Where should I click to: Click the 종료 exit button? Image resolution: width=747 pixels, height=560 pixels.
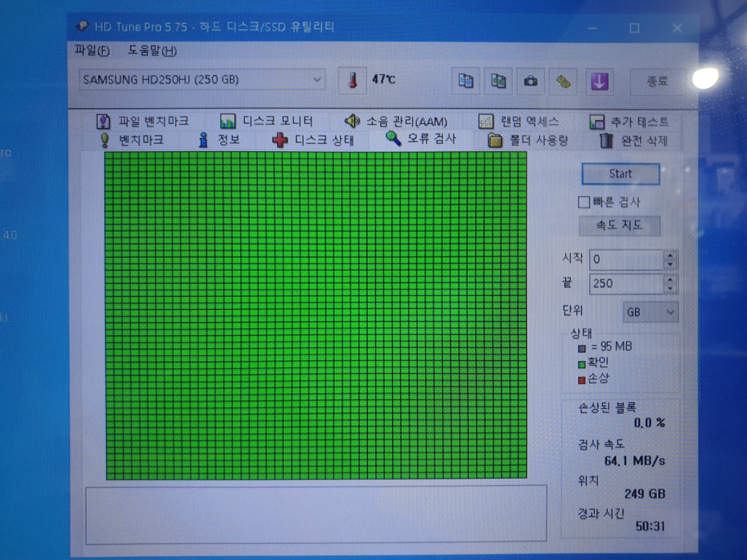[x=657, y=81]
